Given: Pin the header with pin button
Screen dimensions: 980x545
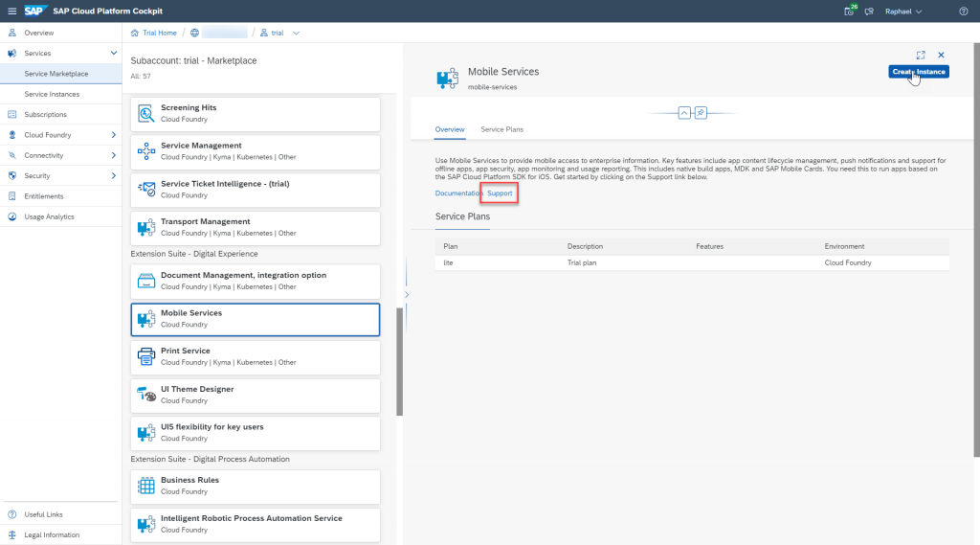Looking at the screenshot, I should point(701,113).
